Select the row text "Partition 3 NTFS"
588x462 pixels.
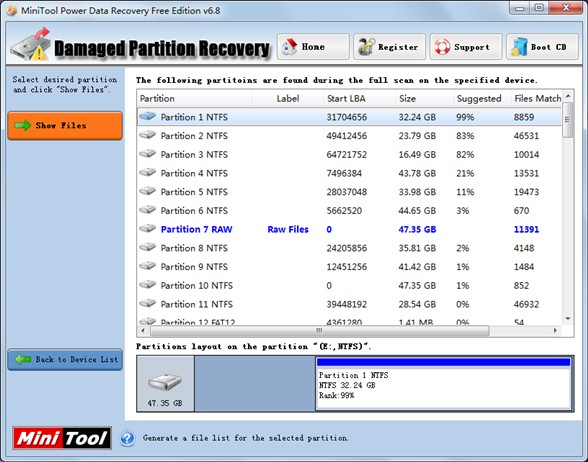[194, 154]
